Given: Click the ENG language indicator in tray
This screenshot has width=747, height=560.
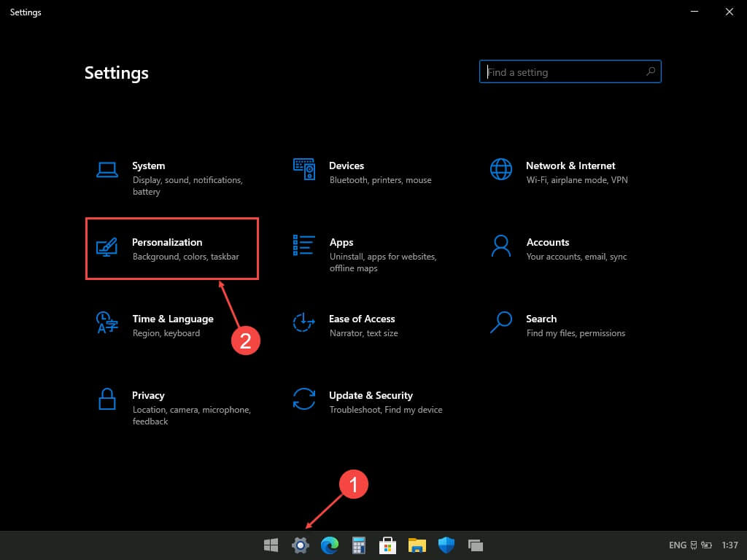Looking at the screenshot, I should pyautogui.click(x=678, y=545).
